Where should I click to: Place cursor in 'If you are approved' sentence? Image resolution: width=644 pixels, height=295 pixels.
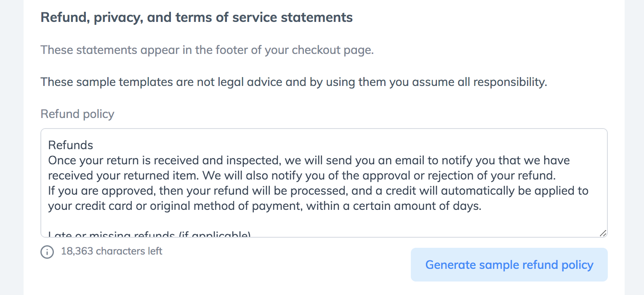pos(318,191)
